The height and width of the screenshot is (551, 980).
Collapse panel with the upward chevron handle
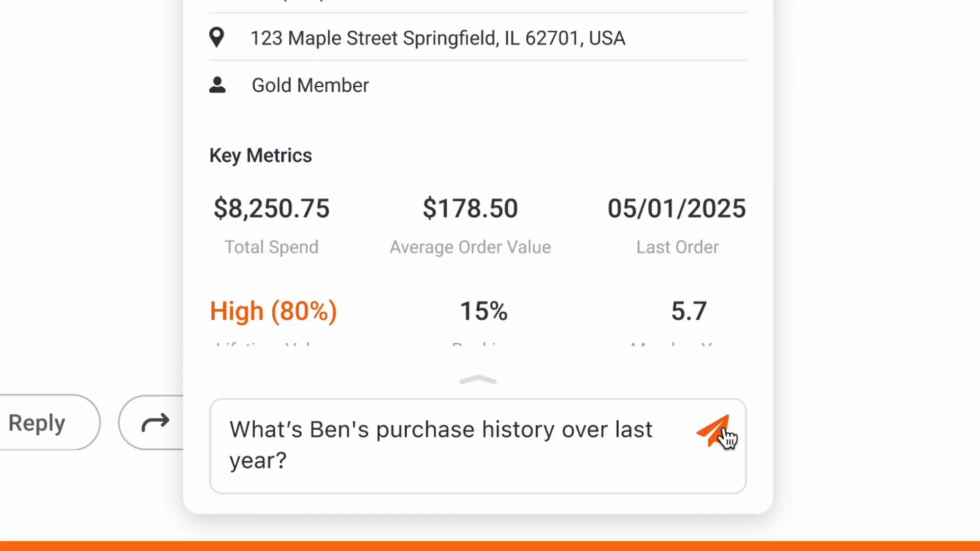click(x=478, y=380)
